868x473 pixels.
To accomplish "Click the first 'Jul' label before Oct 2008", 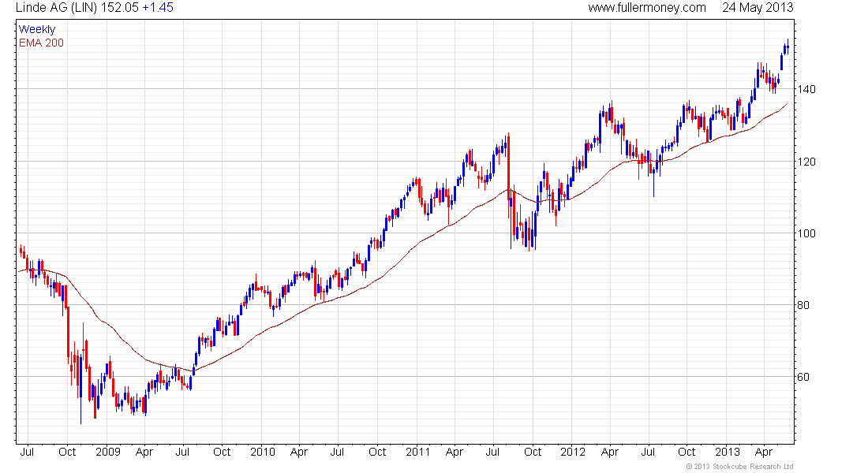I will click(27, 452).
